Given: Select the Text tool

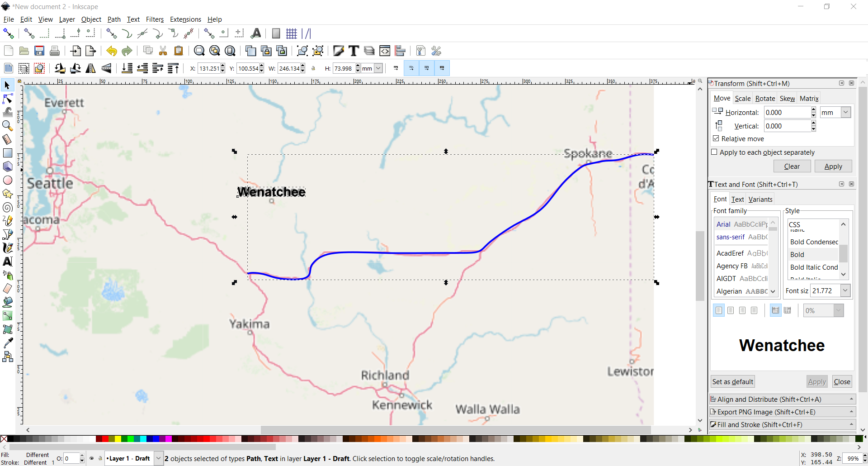Looking at the screenshot, I should 7,262.
